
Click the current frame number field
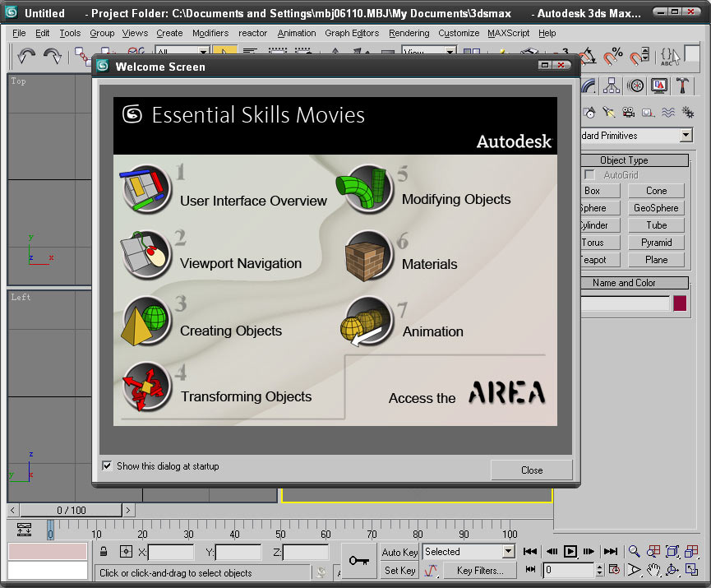pyautogui.click(x=569, y=570)
